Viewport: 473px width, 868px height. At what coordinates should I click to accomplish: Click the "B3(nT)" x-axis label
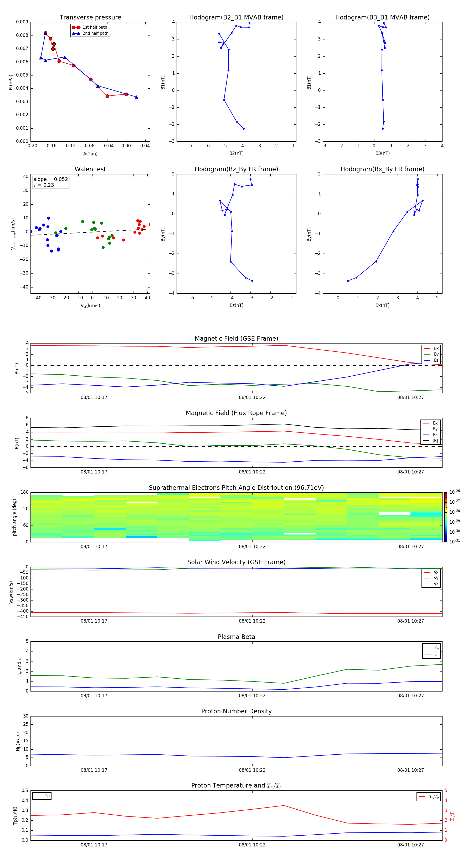tap(382, 153)
